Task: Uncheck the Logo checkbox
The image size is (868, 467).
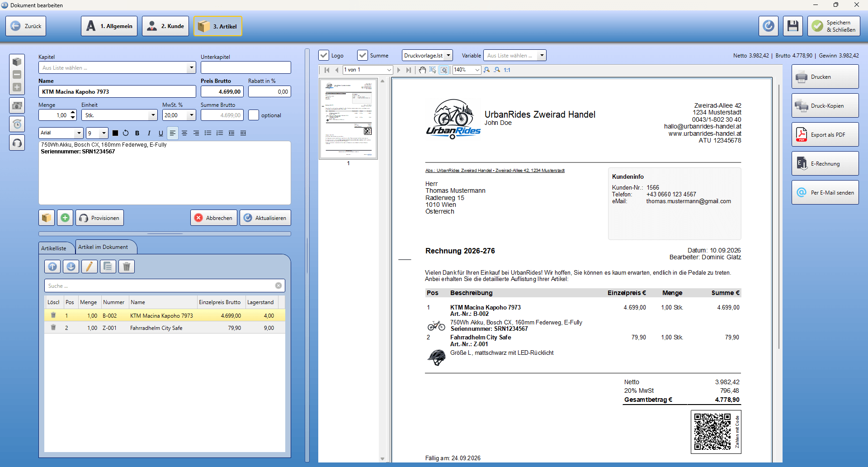Action: tap(324, 55)
